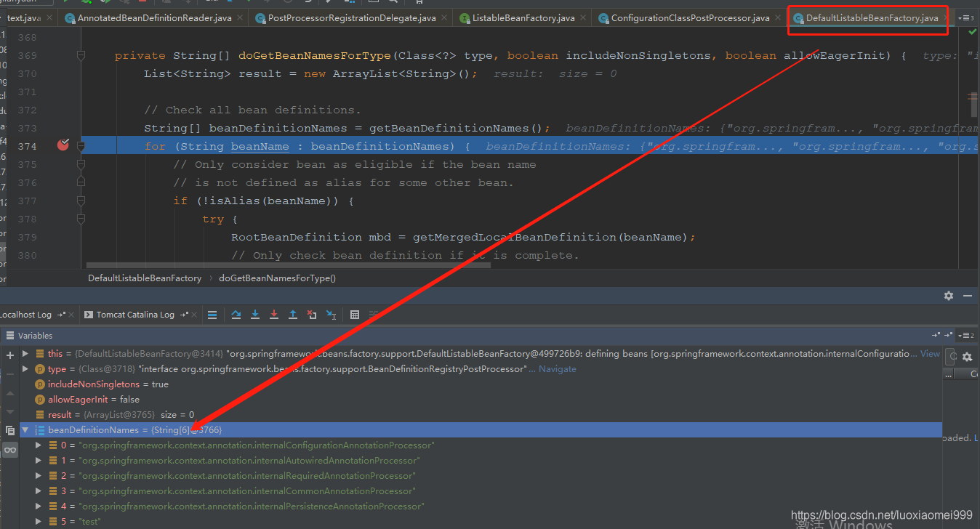Pin the Localhost Log tab icon

click(x=60, y=315)
